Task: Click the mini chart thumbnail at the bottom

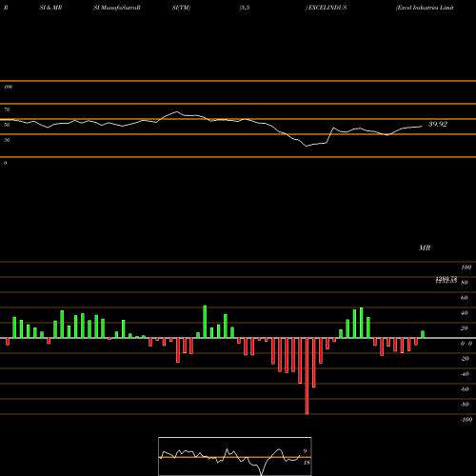Action: pyautogui.click(x=235, y=456)
